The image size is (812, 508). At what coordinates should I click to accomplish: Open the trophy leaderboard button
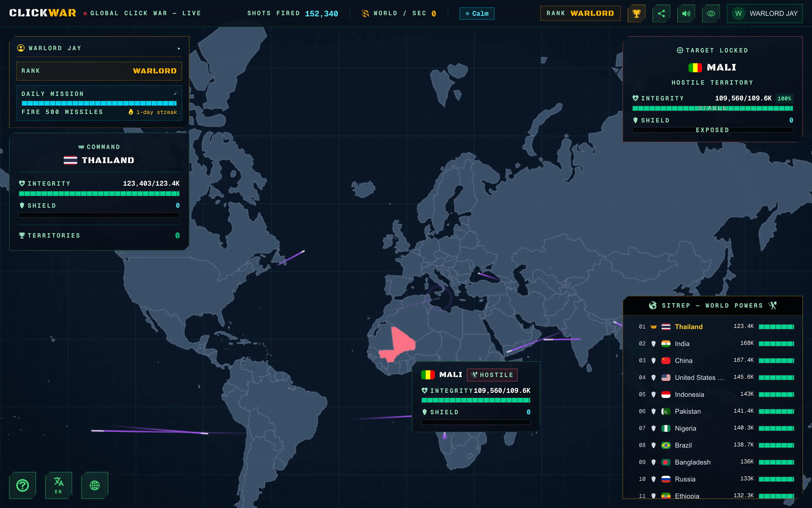click(x=636, y=14)
